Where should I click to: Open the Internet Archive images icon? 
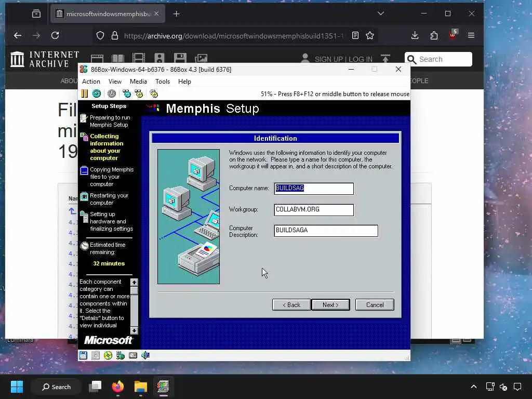pos(201,58)
